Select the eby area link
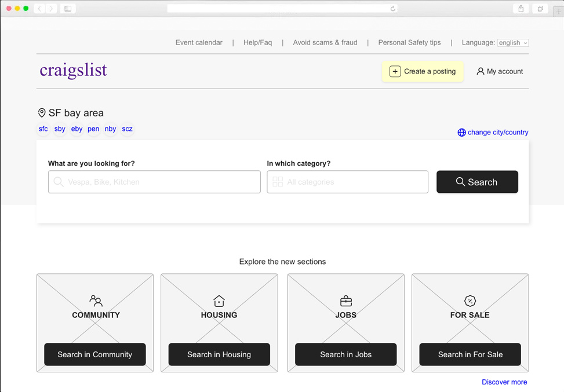Image resolution: width=564 pixels, height=392 pixels. (x=77, y=129)
